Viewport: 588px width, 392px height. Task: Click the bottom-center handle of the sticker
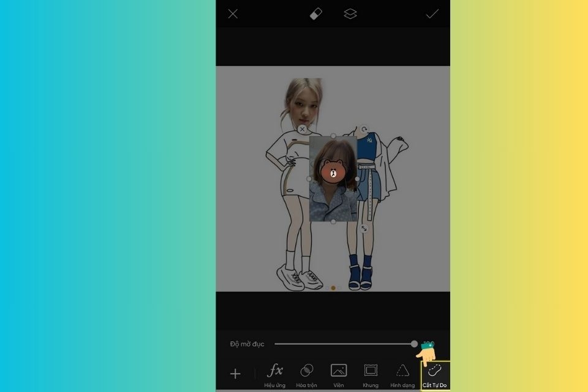(x=333, y=222)
